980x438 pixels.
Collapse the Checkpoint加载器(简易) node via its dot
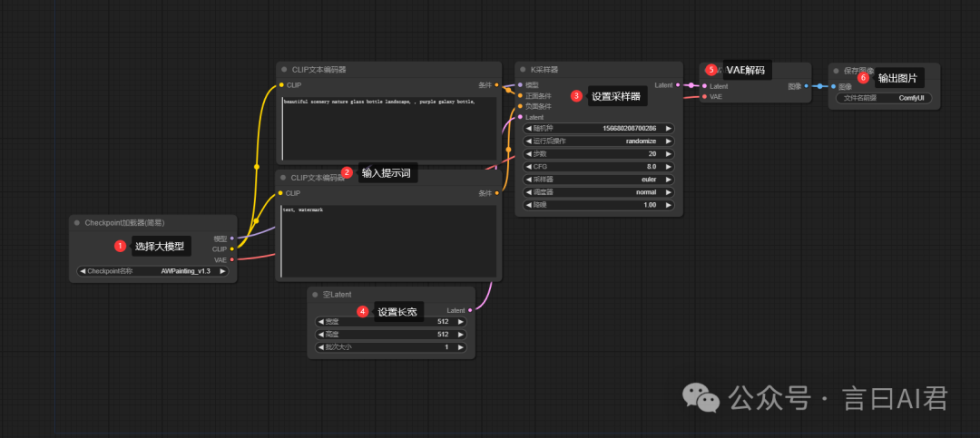click(77, 222)
